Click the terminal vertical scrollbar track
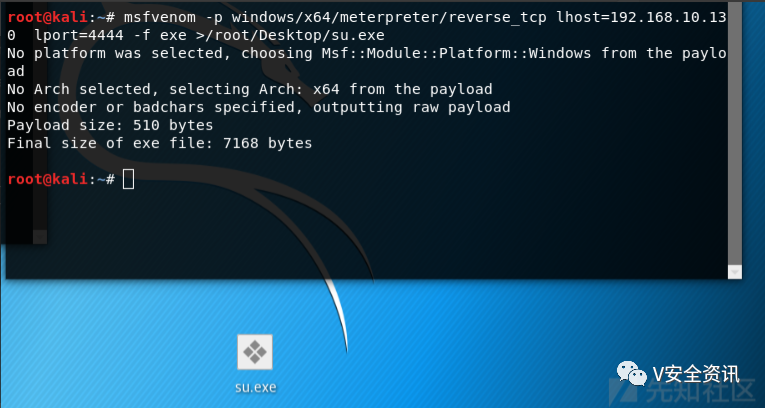Viewport: 765px width, 408px height. (735, 134)
